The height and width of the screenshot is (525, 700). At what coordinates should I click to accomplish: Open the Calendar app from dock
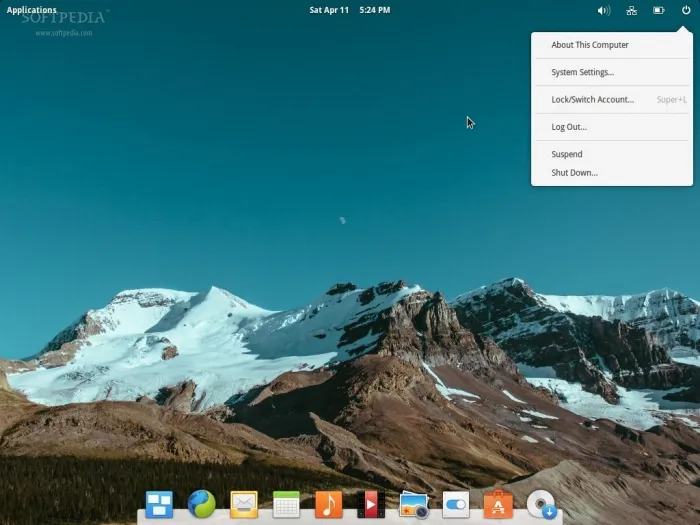[286, 504]
